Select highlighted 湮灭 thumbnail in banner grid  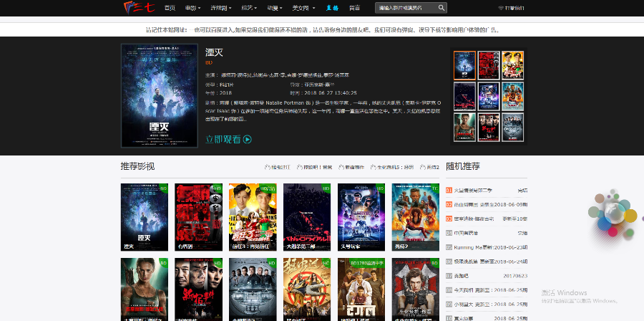[464, 65]
